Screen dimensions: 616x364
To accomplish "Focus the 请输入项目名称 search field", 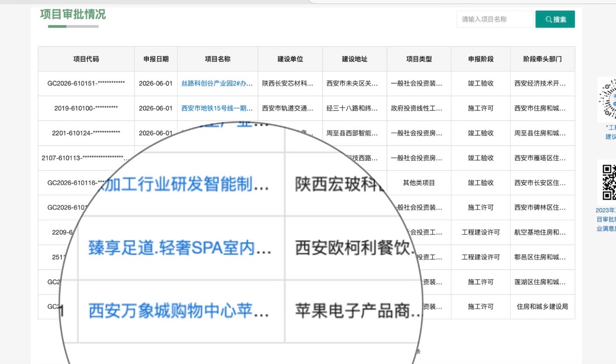I will [x=495, y=19].
